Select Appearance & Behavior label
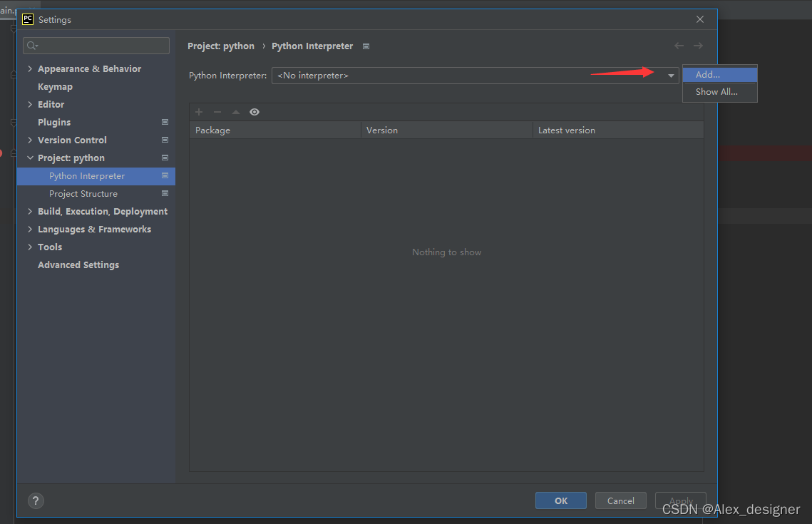 [x=89, y=69]
